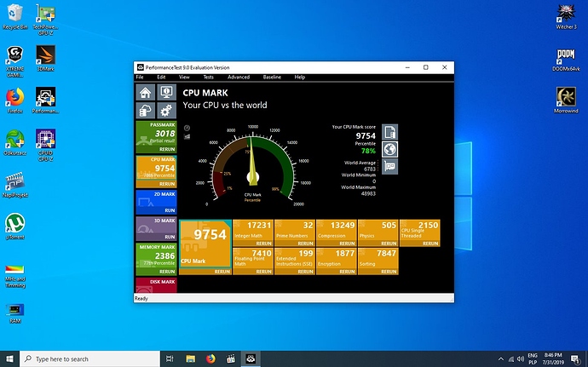The image size is (588, 367).
Task: Open TechPowerUp GPU-Z desktop shortcut
Action: click(x=45, y=20)
